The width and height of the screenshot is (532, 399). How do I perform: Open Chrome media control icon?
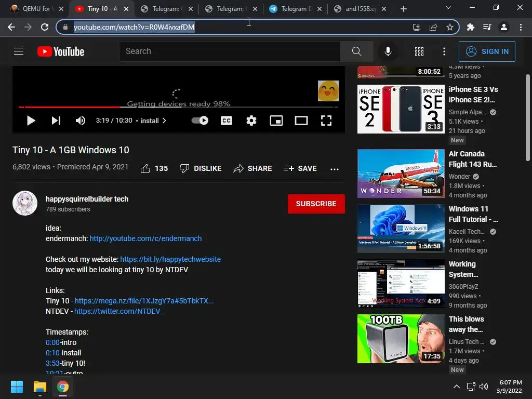487,27
